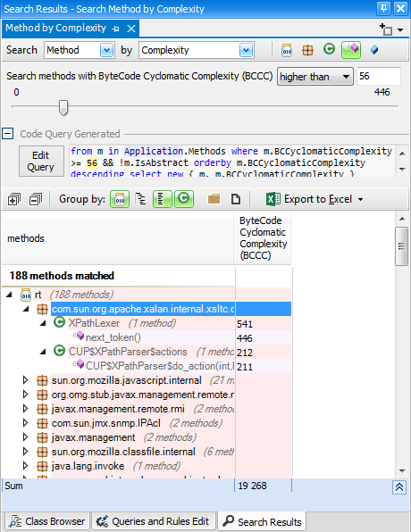
Task: Click the complexity threshold field showing 56
Action: pyautogui.click(x=379, y=76)
